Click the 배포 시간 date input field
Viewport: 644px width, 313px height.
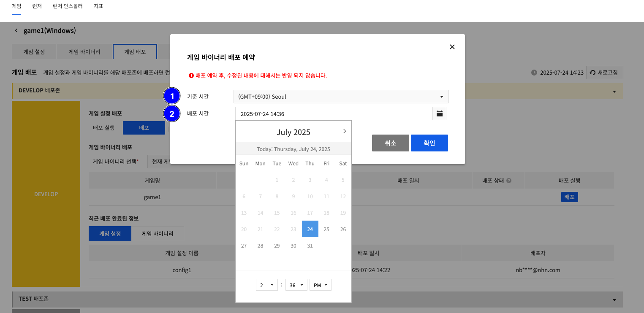(x=334, y=113)
